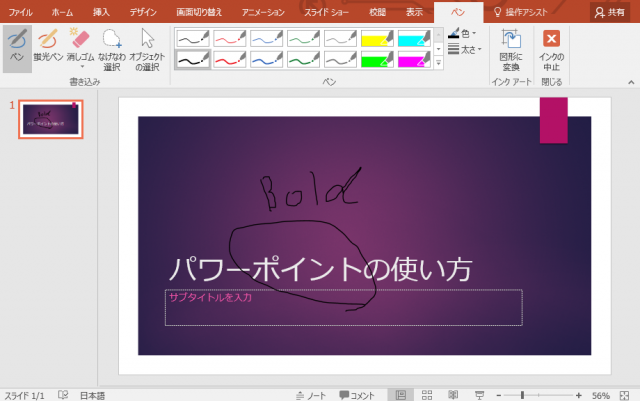Expand the 消しゴム eraser options arrow
This screenshot has height=401, width=640.
tap(80, 66)
